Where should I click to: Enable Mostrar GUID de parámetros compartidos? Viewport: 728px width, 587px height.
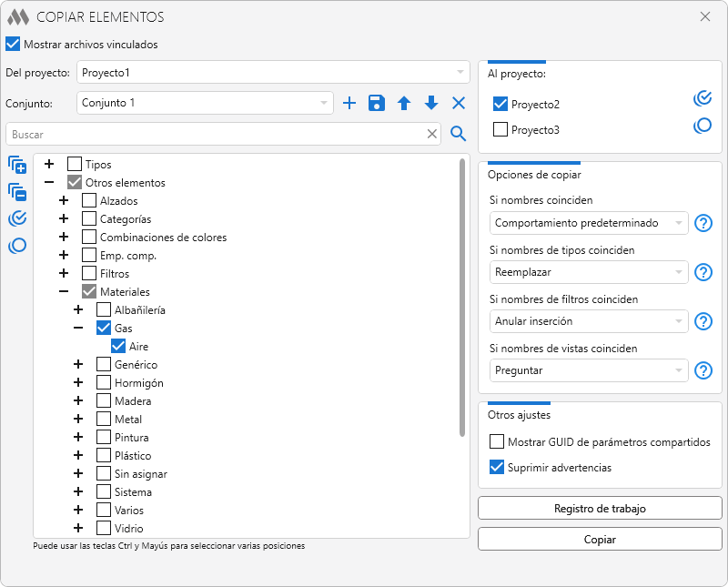(x=497, y=441)
